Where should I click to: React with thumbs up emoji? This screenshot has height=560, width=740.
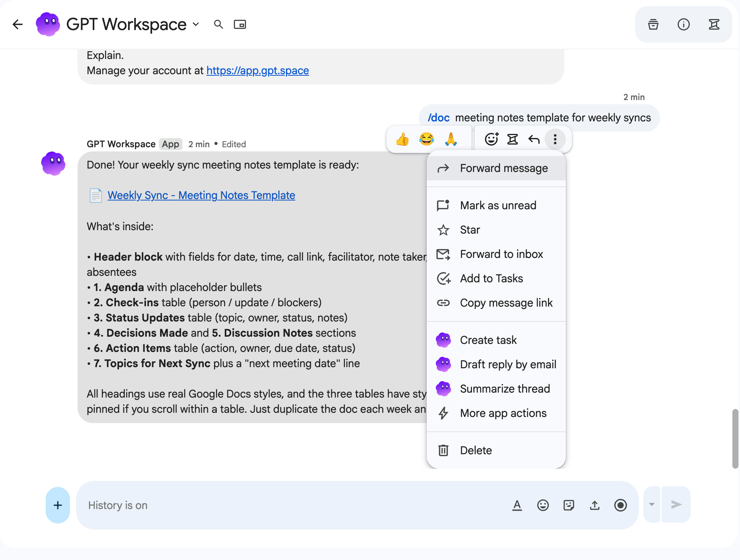(402, 139)
